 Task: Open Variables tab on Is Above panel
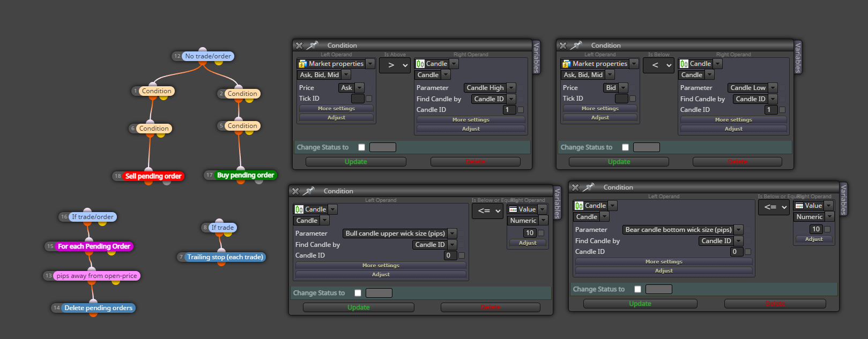click(x=536, y=58)
